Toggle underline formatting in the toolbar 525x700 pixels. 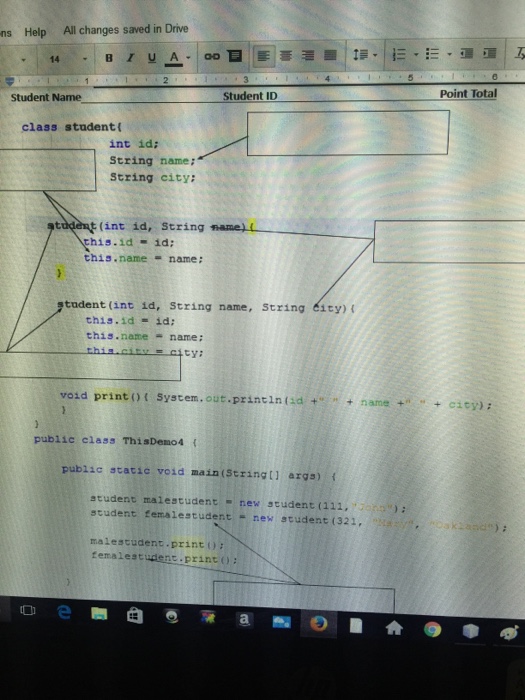(152, 58)
